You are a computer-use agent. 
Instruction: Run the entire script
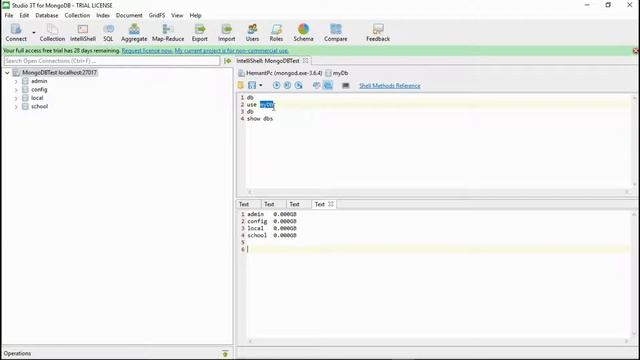click(276, 85)
